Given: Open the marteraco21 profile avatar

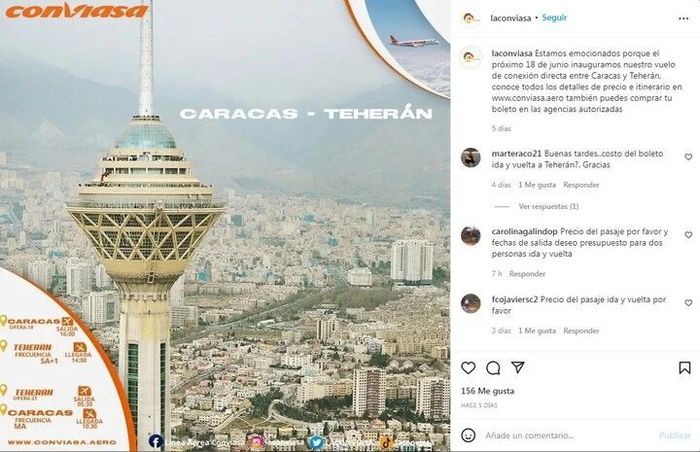Looking at the screenshot, I should (x=471, y=158).
